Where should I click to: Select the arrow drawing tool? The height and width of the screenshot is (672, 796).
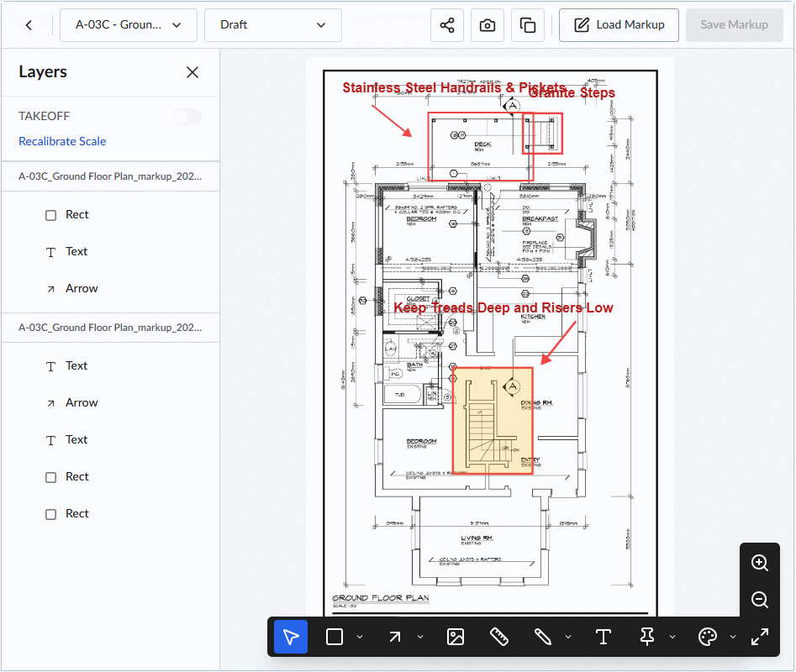pos(395,637)
